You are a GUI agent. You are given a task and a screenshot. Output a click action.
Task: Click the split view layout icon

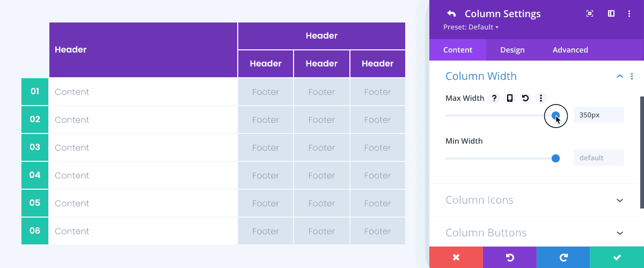[x=611, y=14]
